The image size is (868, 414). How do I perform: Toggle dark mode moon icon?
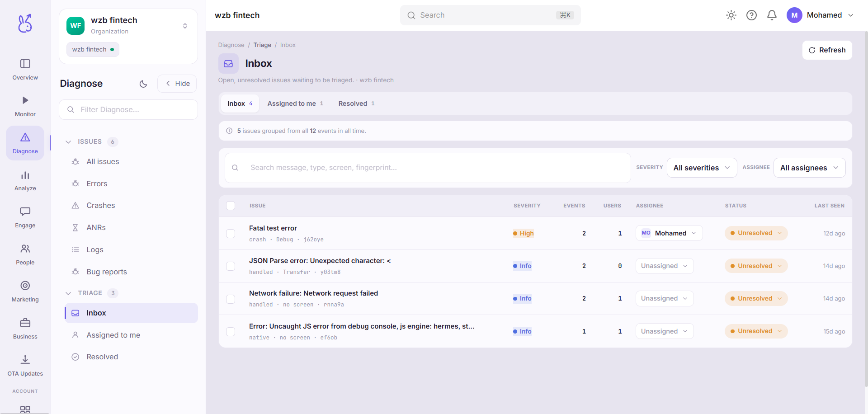pyautogui.click(x=143, y=84)
